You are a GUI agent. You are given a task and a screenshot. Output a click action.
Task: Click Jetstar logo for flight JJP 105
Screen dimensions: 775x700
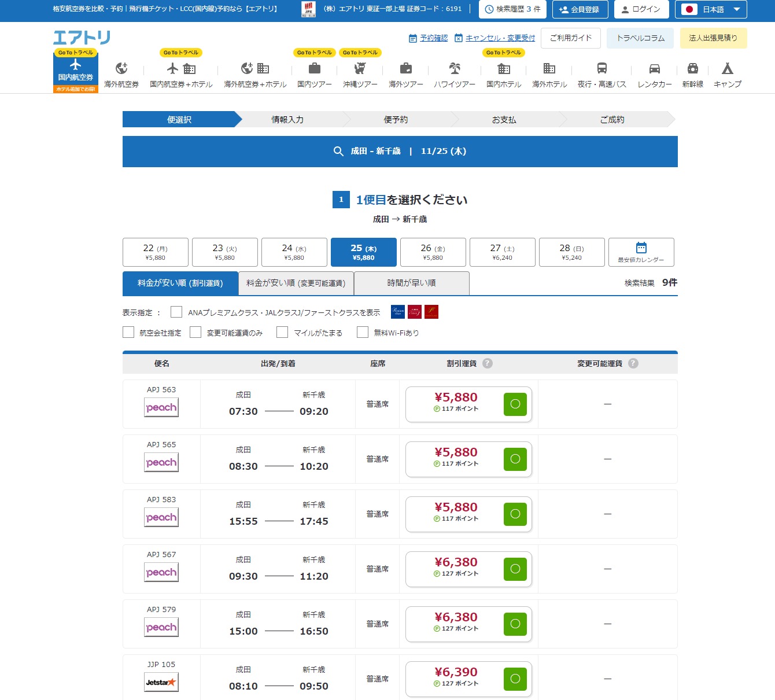click(161, 682)
